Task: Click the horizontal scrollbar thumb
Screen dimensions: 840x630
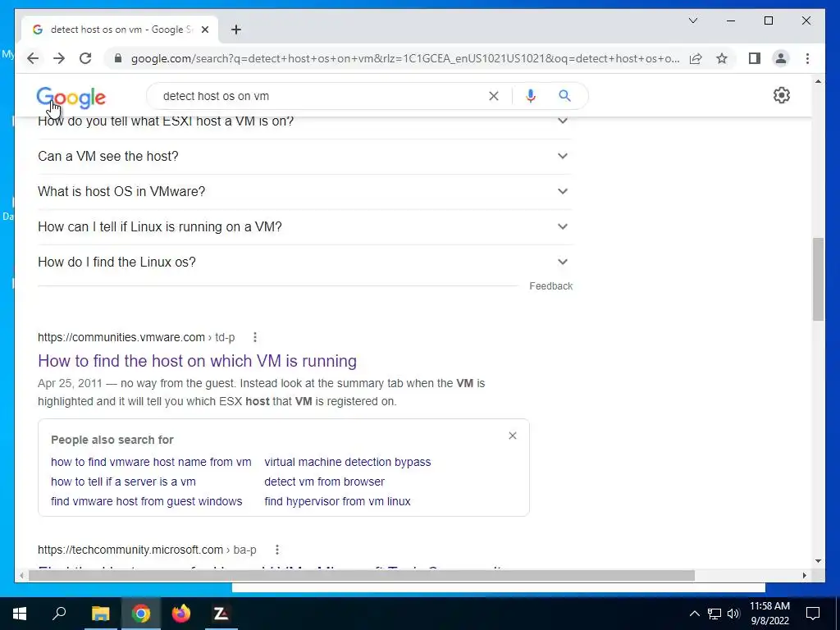Action: coord(362,575)
